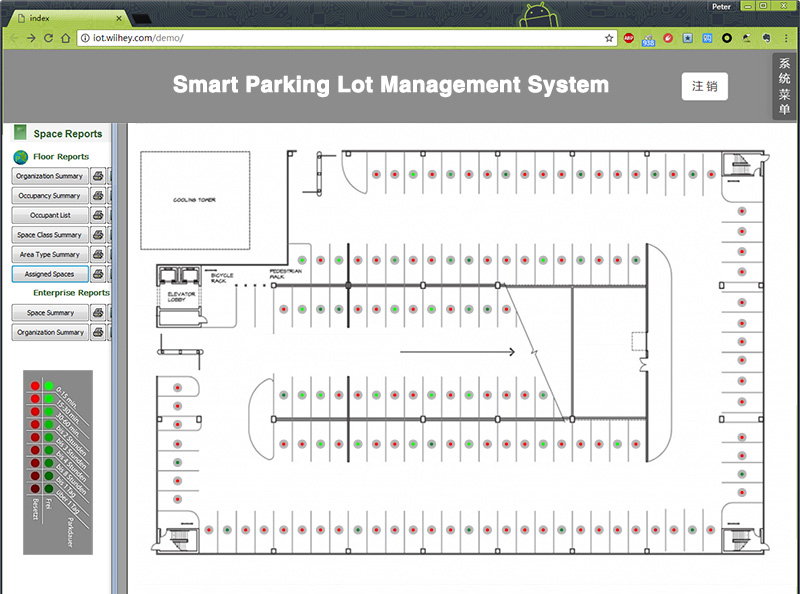Open Enterprise Reports Organization Summary
The width and height of the screenshot is (800, 594).
[x=50, y=332]
